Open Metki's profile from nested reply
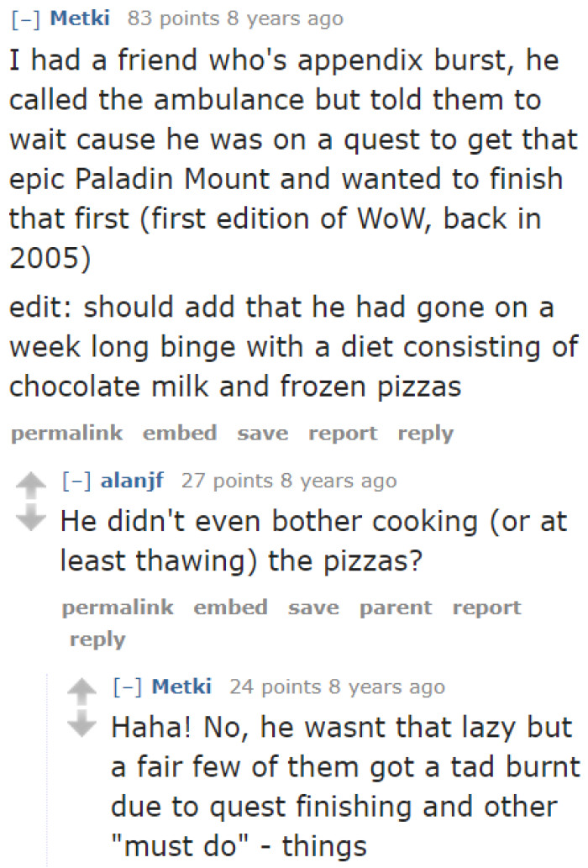This screenshot has width=588, height=868. pos(182,687)
